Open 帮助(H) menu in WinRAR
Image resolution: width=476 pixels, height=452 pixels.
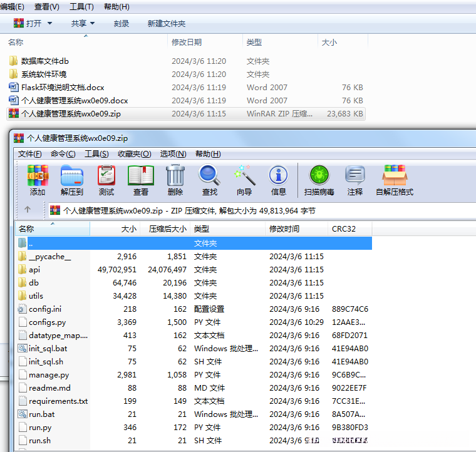pos(208,154)
